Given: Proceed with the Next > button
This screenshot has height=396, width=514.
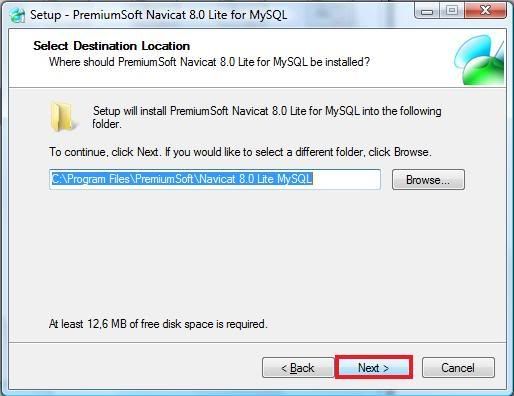Looking at the screenshot, I should pyautogui.click(x=374, y=368).
